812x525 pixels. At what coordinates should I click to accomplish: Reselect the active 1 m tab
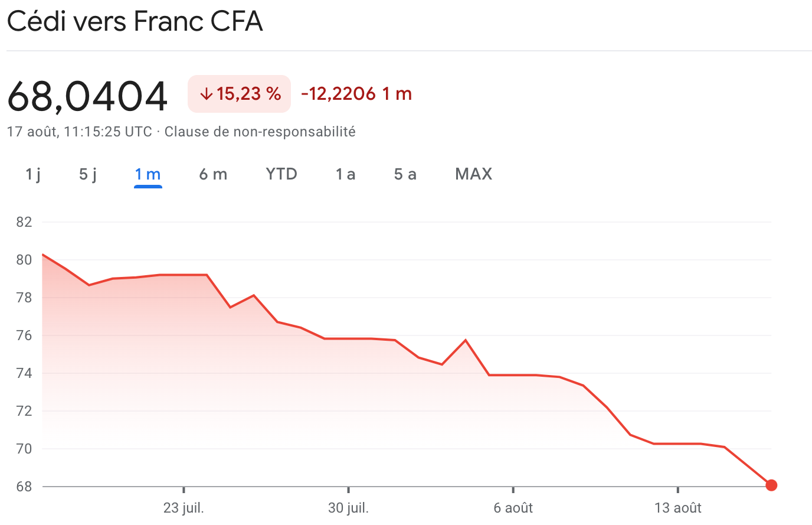point(148,174)
